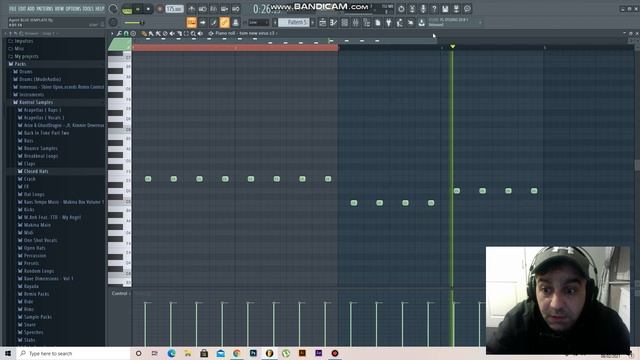Viewport: 640px width, 360px height.
Task: Open the Mixer view icon
Action: click(x=356, y=23)
